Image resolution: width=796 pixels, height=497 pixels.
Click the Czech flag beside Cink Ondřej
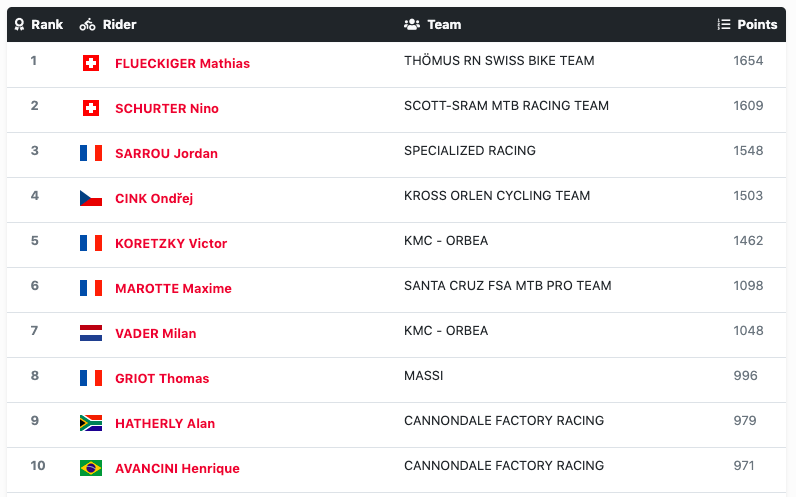coord(91,198)
